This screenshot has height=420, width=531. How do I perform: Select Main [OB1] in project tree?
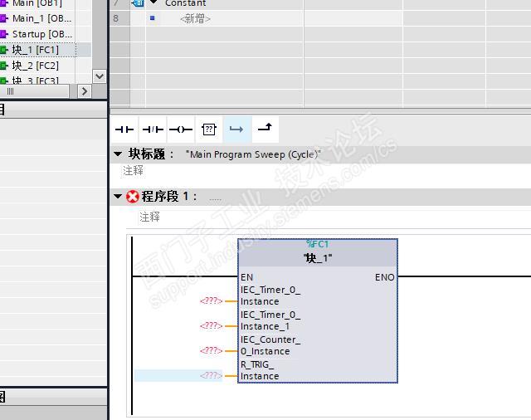pos(37,3)
